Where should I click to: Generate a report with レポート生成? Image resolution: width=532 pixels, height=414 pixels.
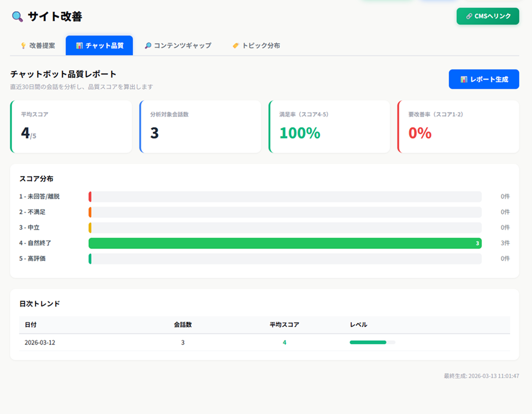click(x=484, y=79)
